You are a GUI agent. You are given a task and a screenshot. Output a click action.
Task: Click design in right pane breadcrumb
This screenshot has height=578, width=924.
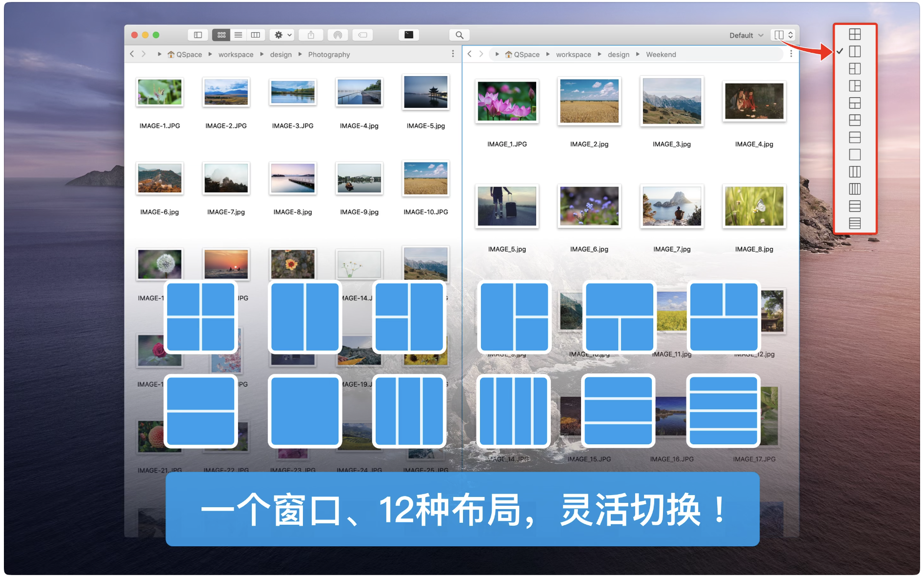[x=618, y=55]
